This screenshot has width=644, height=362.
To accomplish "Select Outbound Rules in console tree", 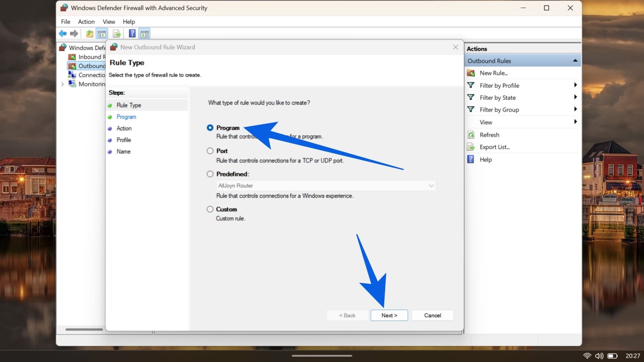I will pos(86,66).
